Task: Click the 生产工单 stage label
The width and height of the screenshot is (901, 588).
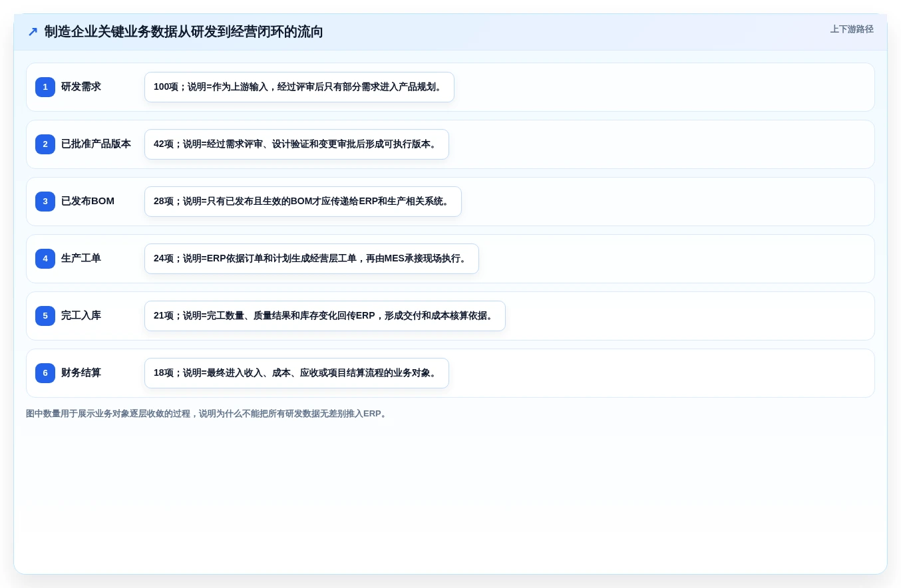Action: tap(81, 259)
